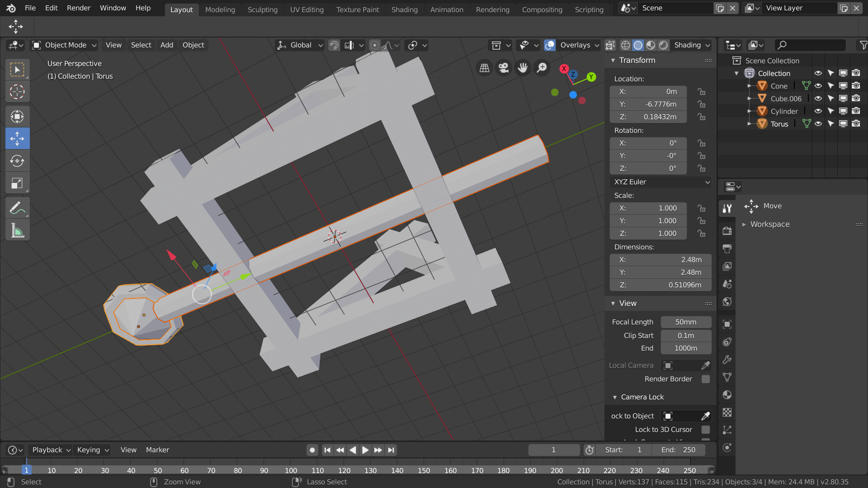Open the File menu

point(30,8)
